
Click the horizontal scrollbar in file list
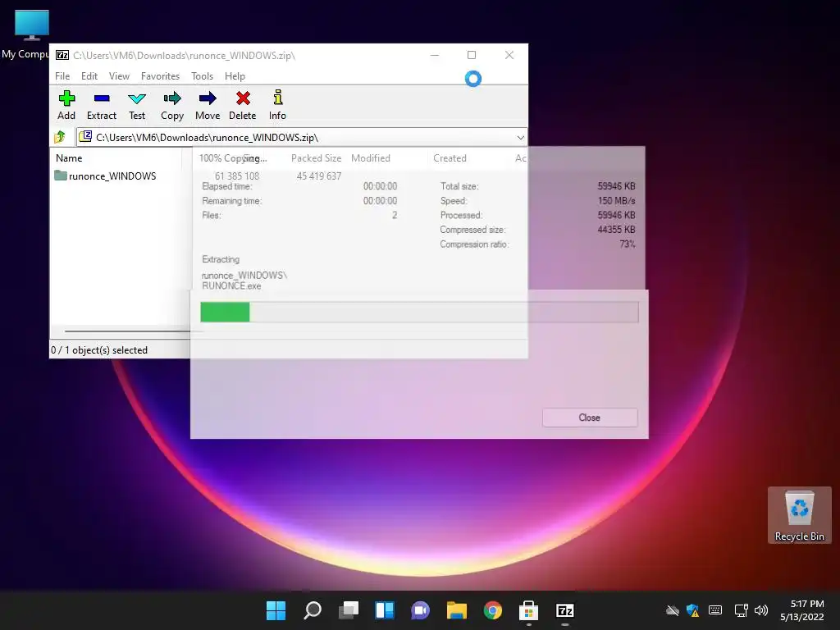coord(127,331)
